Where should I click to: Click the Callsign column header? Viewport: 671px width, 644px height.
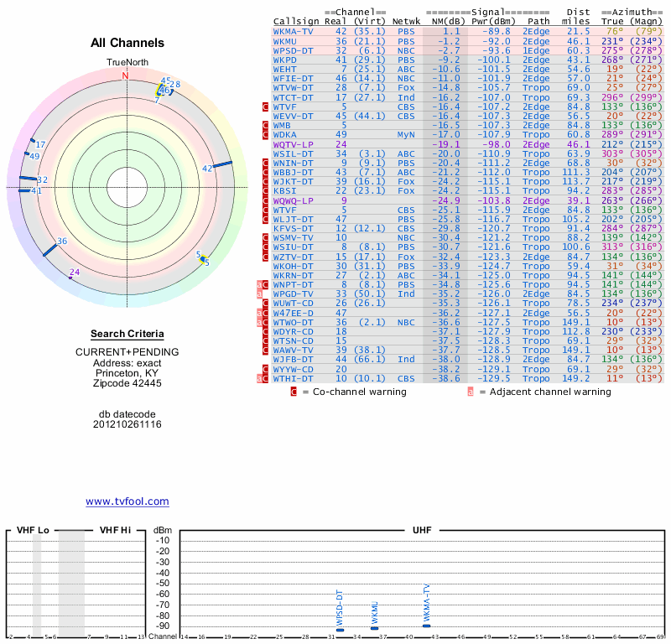[x=297, y=21]
